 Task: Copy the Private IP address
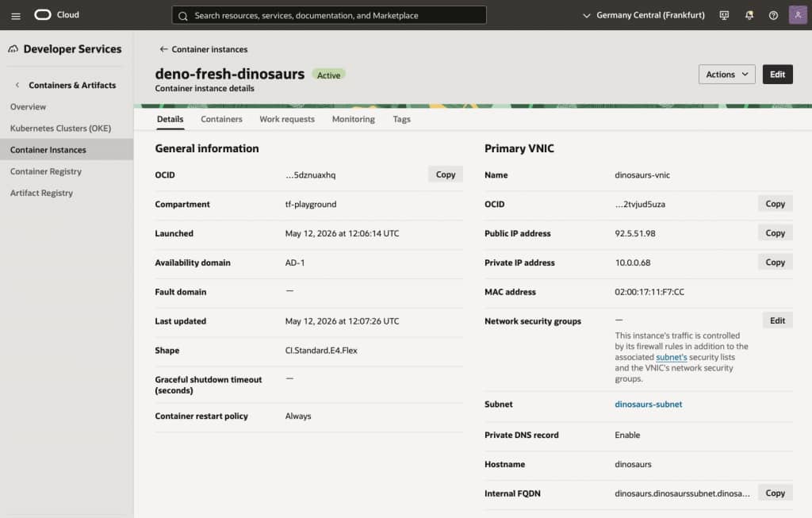click(776, 262)
